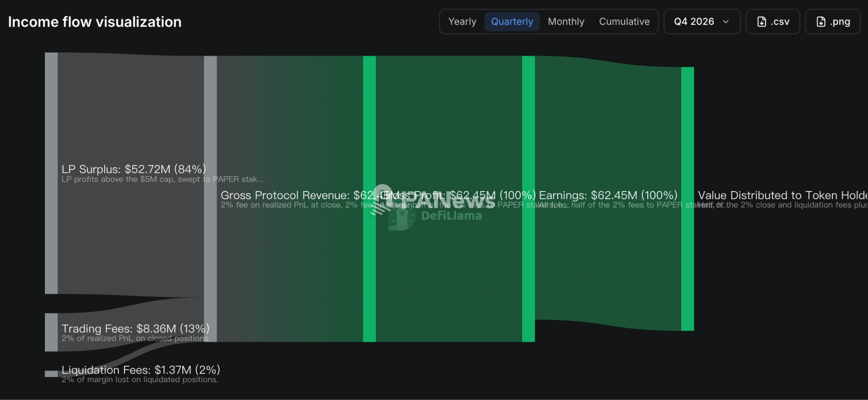Click the Gross Profit green node bar
868x400 pixels.
(x=369, y=199)
